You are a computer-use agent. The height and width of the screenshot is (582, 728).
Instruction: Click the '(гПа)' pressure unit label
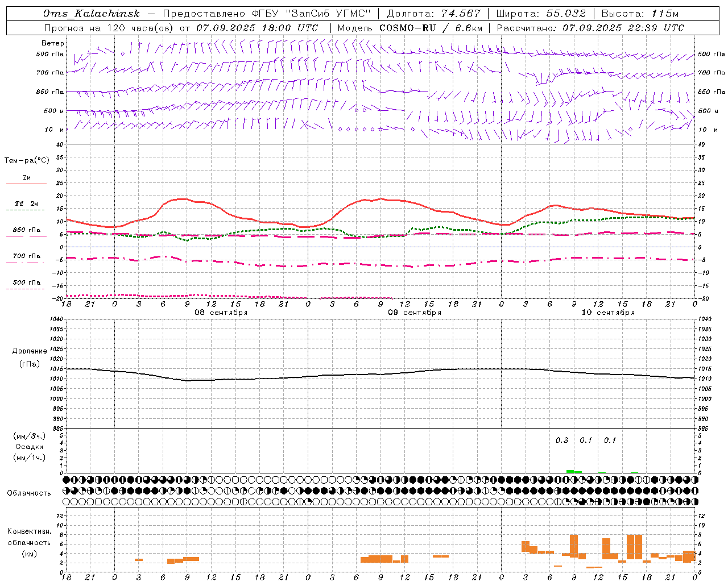tap(30, 364)
